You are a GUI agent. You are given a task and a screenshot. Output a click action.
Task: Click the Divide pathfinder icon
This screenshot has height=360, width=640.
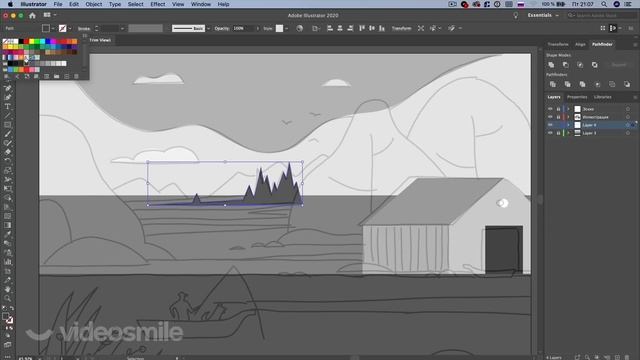click(553, 84)
